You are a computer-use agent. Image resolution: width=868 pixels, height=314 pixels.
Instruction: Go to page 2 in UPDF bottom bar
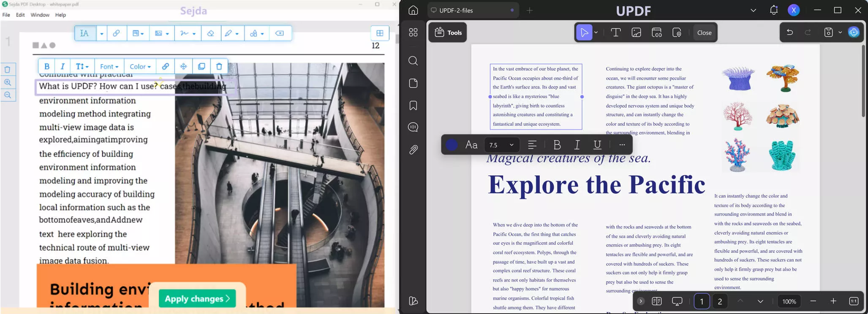click(720, 301)
